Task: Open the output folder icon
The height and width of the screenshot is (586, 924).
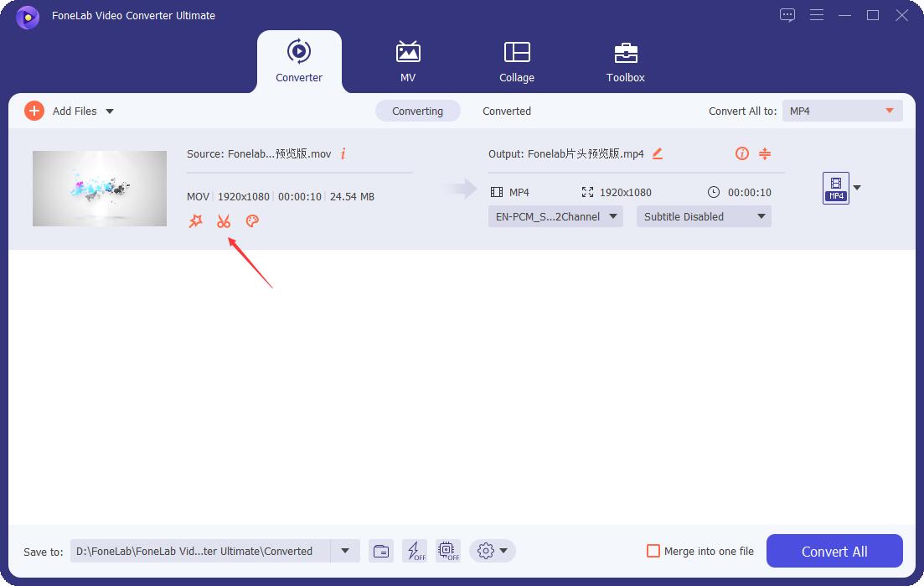Action: pyautogui.click(x=381, y=551)
